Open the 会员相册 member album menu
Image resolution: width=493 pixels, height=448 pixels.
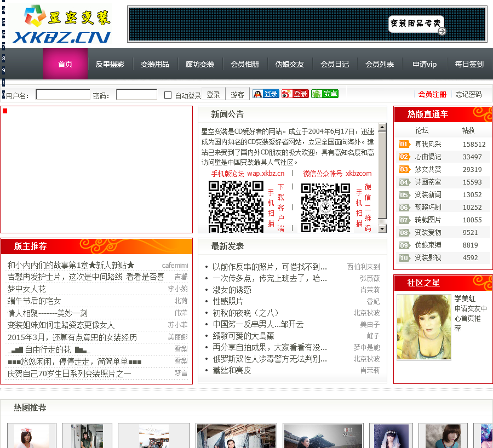click(x=245, y=64)
